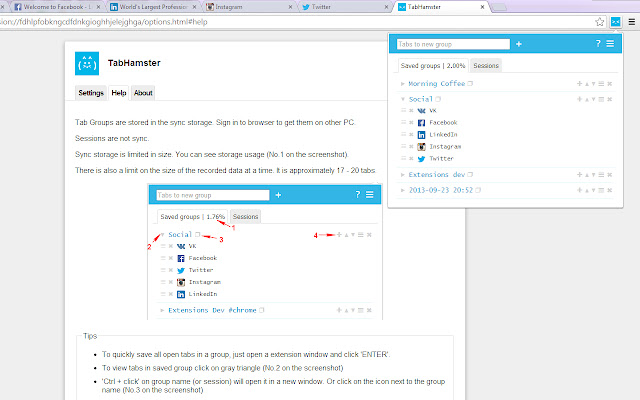Add current tab to Extensions dev group
Viewport: 640px width, 400px height.
click(x=579, y=175)
